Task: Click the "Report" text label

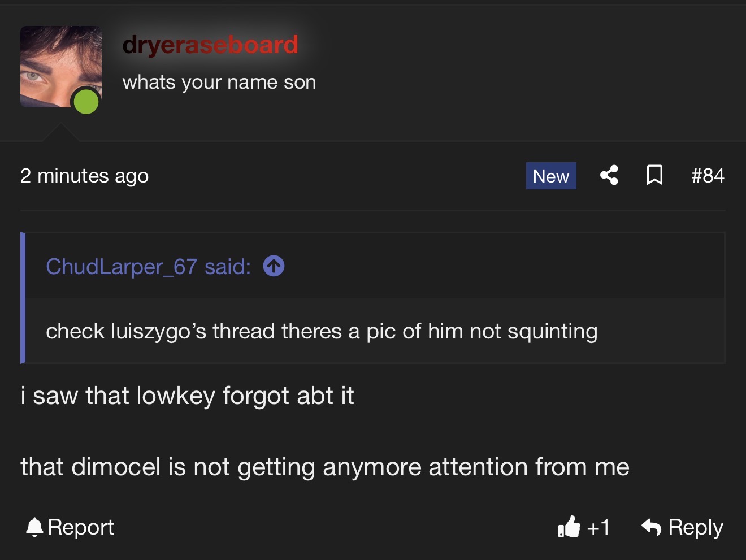Action: (x=81, y=527)
